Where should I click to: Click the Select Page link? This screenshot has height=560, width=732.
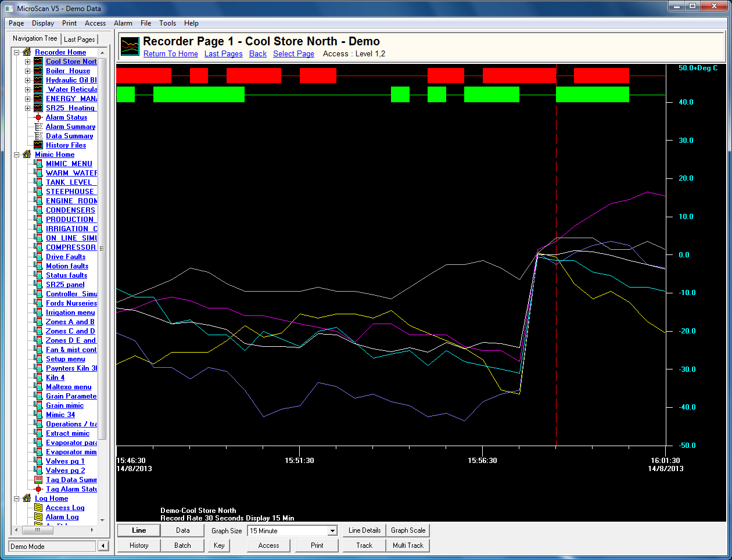(294, 53)
